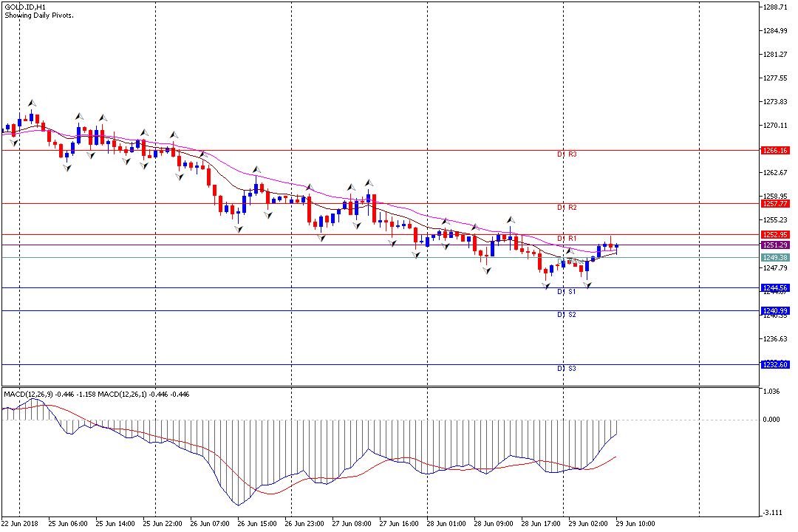Click the 1247.79 price axis value
This screenshot has width=798, height=532.
775,268
